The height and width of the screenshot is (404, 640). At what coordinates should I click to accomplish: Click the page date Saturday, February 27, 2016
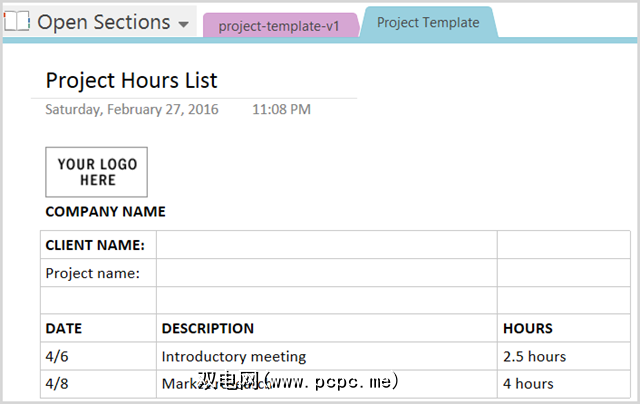coord(131,109)
